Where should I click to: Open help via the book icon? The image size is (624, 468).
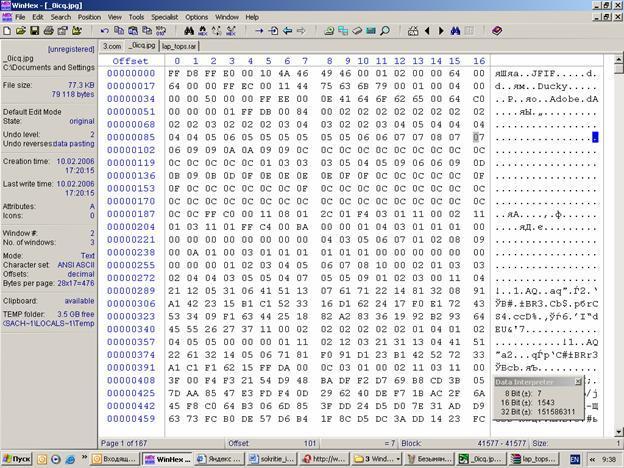[x=497, y=31]
